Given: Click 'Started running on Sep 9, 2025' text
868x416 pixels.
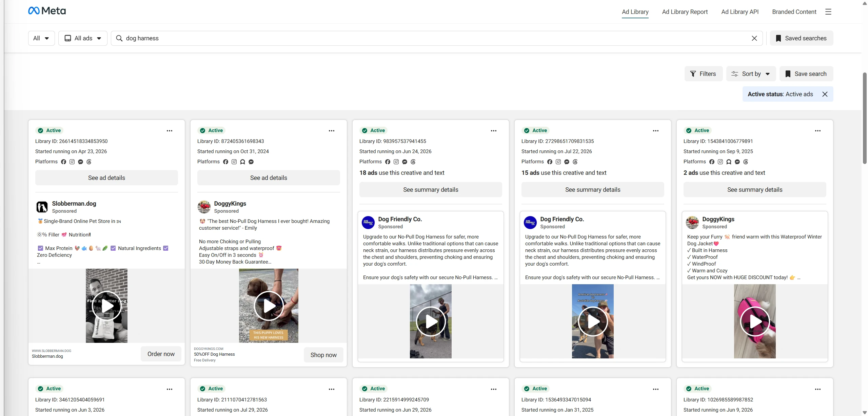Looking at the screenshot, I should pyautogui.click(x=718, y=151).
